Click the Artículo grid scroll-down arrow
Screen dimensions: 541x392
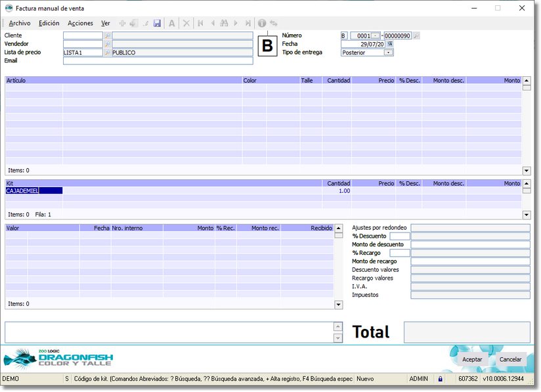[526, 170]
